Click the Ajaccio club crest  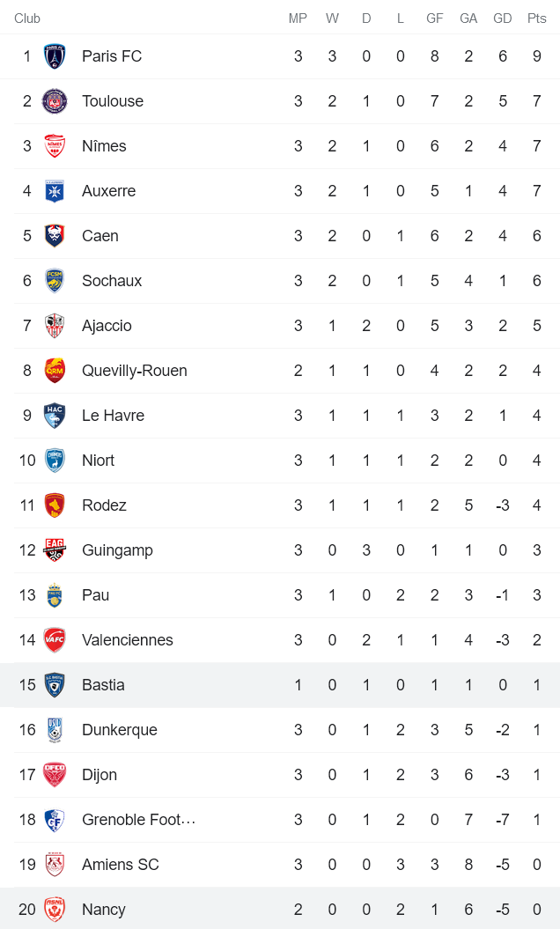(56, 325)
